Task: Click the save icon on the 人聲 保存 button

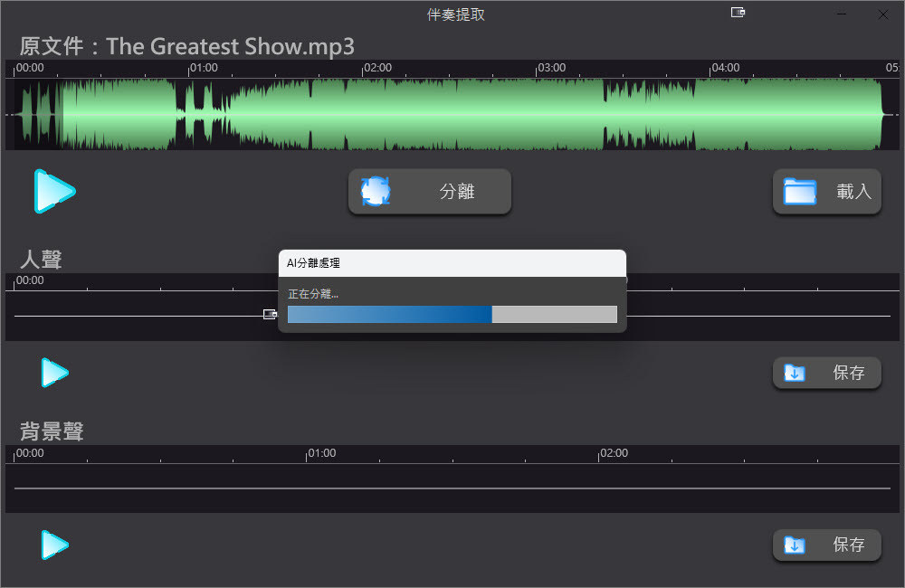Action: 795,373
